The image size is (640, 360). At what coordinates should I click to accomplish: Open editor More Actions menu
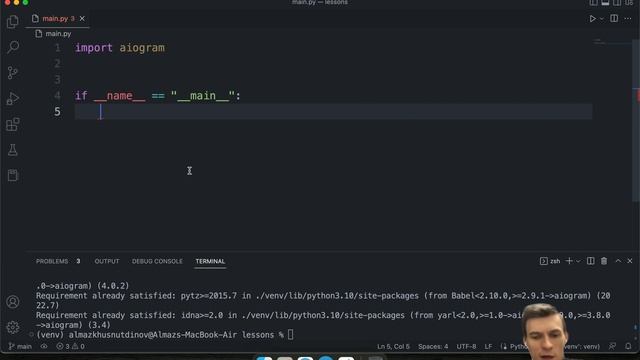click(x=628, y=19)
